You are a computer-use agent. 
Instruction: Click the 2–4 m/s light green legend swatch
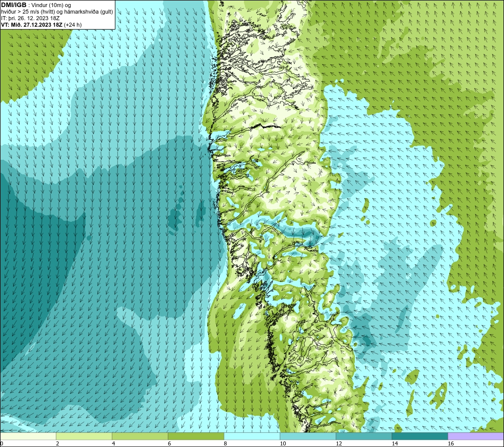[84, 436]
